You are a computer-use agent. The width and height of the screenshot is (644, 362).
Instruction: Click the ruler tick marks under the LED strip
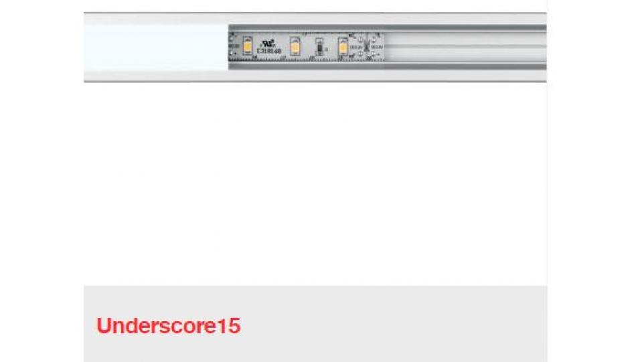tap(306, 59)
